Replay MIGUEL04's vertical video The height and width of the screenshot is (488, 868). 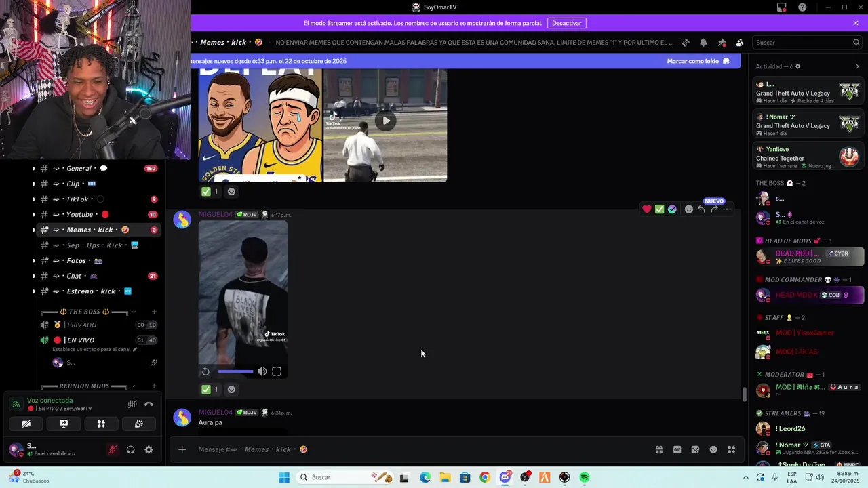pos(205,371)
